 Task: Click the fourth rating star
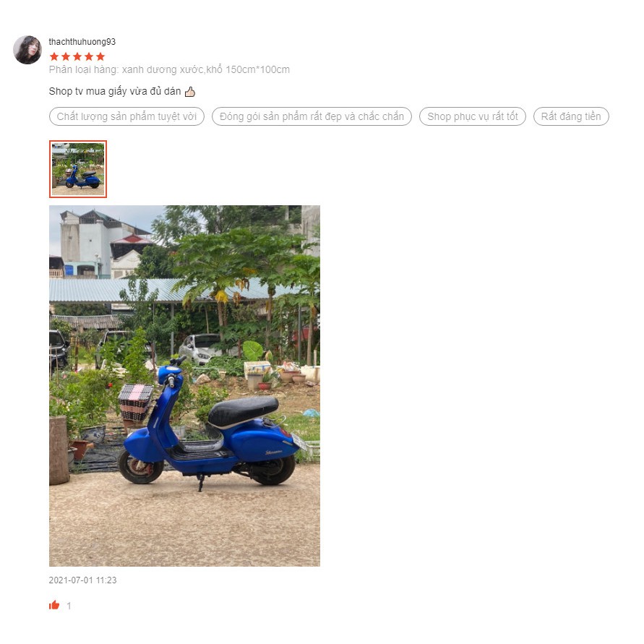coord(89,56)
